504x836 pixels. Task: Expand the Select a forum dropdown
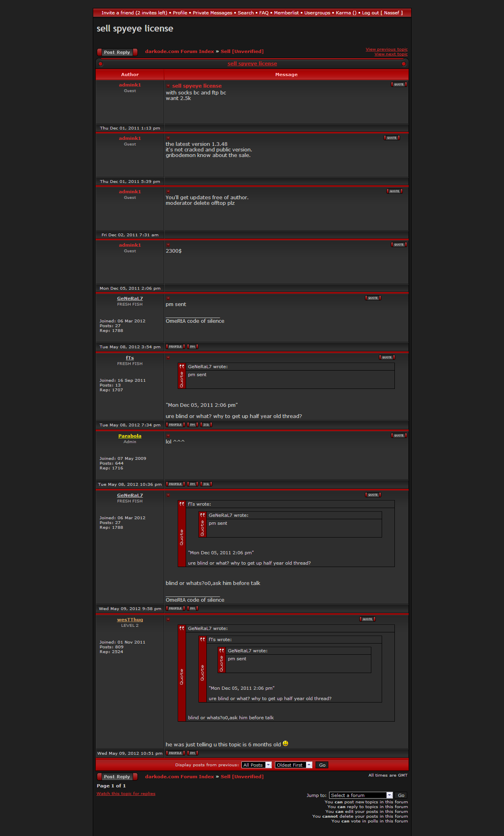click(x=361, y=795)
